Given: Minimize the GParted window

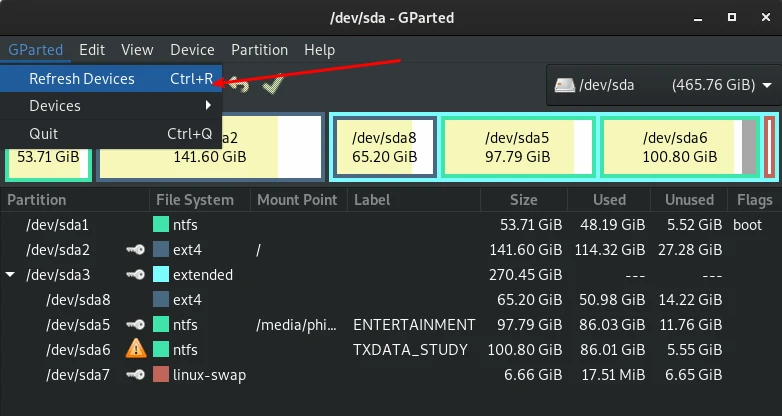Looking at the screenshot, I should 698,18.
